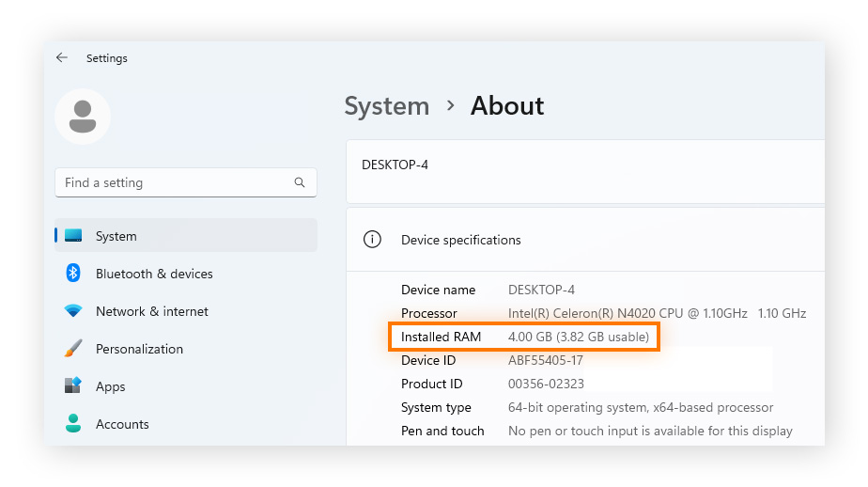Screen dimensions: 868x487
Task: Click the About breadcrumb title
Action: [507, 106]
